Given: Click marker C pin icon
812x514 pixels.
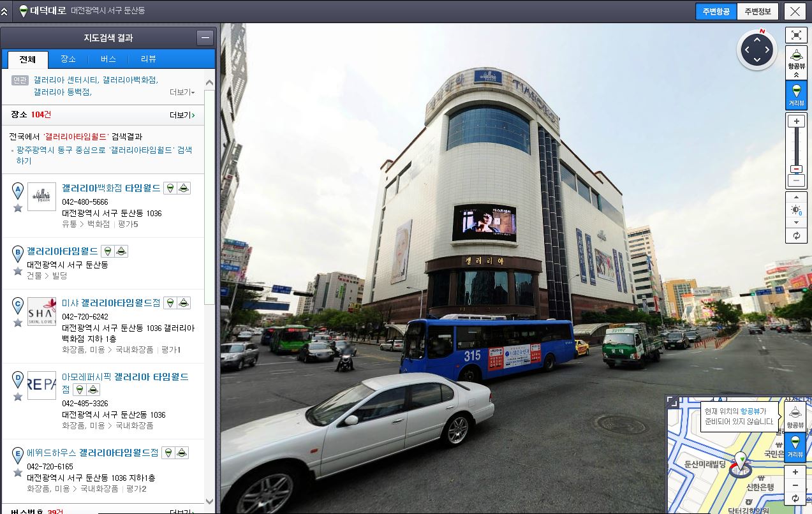Looking at the screenshot, I should (x=18, y=305).
